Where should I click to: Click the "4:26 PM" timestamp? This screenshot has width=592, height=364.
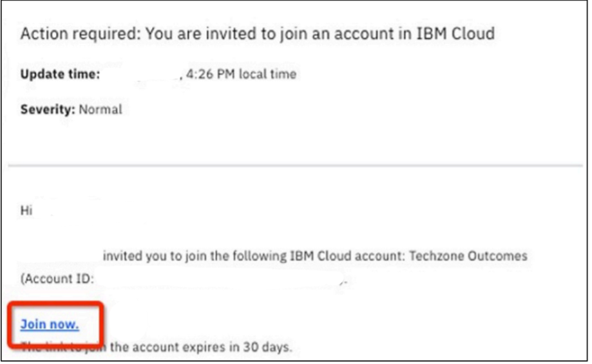(209, 74)
